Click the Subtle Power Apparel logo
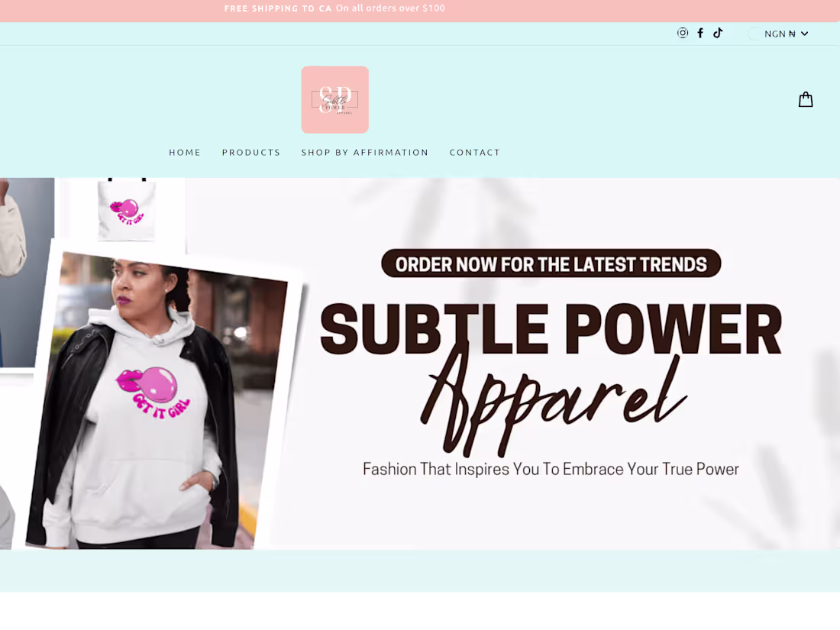Image resolution: width=840 pixels, height=630 pixels. (334, 99)
